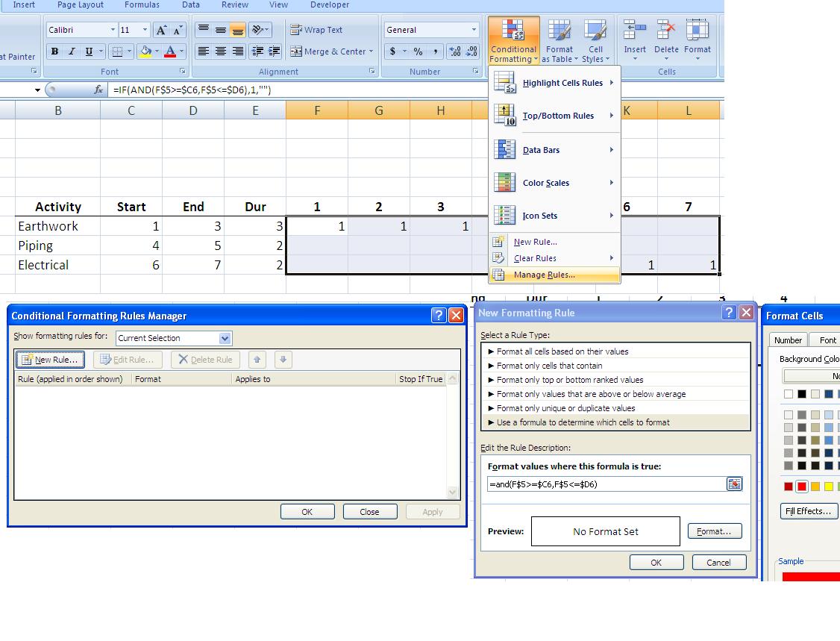
Task: Open the General number format dropdown
Action: click(474, 30)
